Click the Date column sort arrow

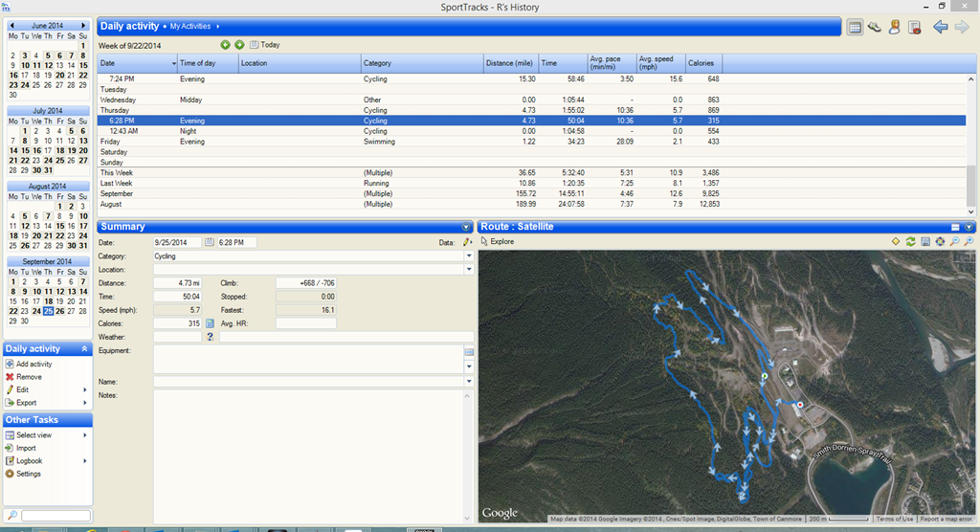click(174, 64)
